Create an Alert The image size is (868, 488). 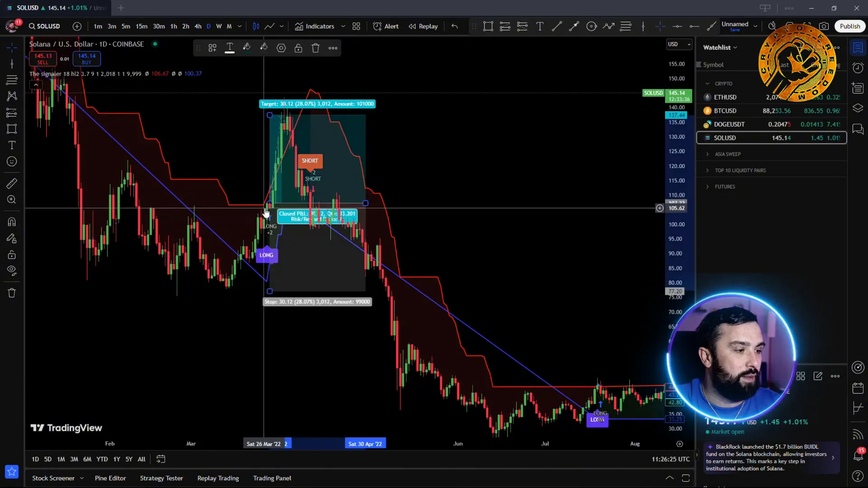[386, 26]
